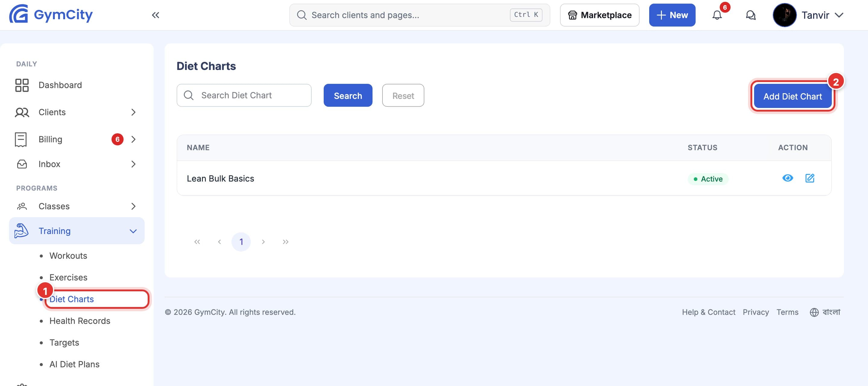Open Exercises in the sidebar
Image resolution: width=868 pixels, height=386 pixels.
(x=68, y=277)
